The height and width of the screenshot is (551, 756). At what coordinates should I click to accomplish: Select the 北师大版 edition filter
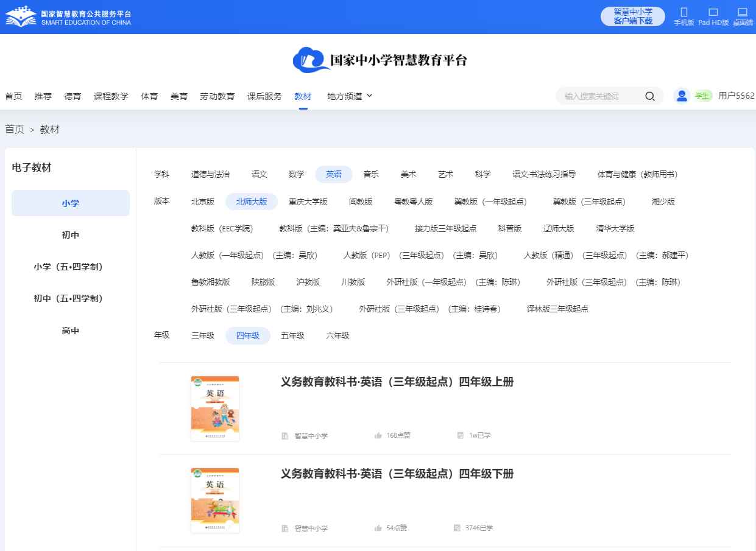252,202
